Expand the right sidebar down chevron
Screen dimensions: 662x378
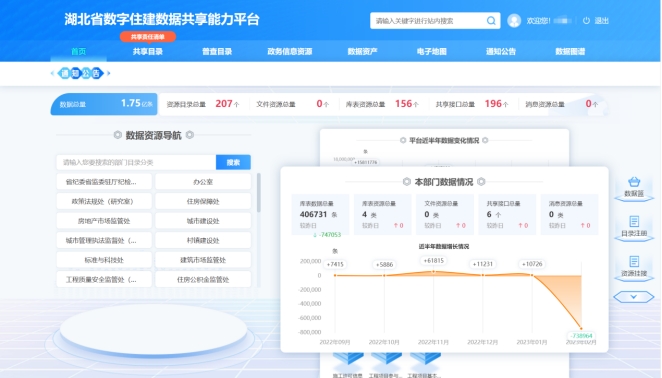633,297
